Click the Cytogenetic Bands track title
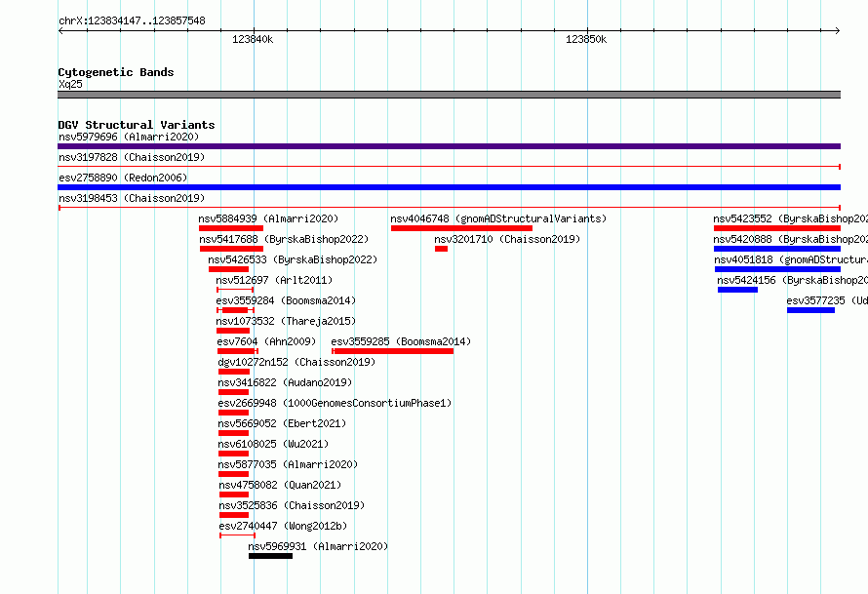 point(116,72)
